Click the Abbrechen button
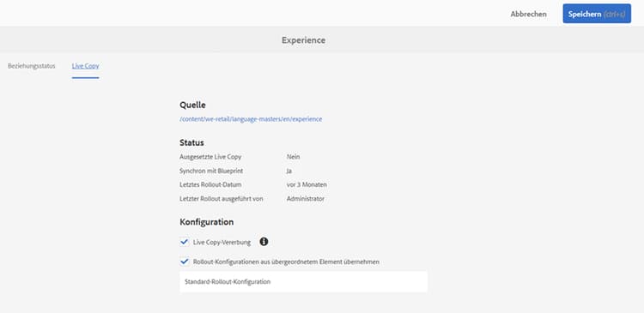Image resolution: width=644 pixels, height=313 pixels. (529, 14)
